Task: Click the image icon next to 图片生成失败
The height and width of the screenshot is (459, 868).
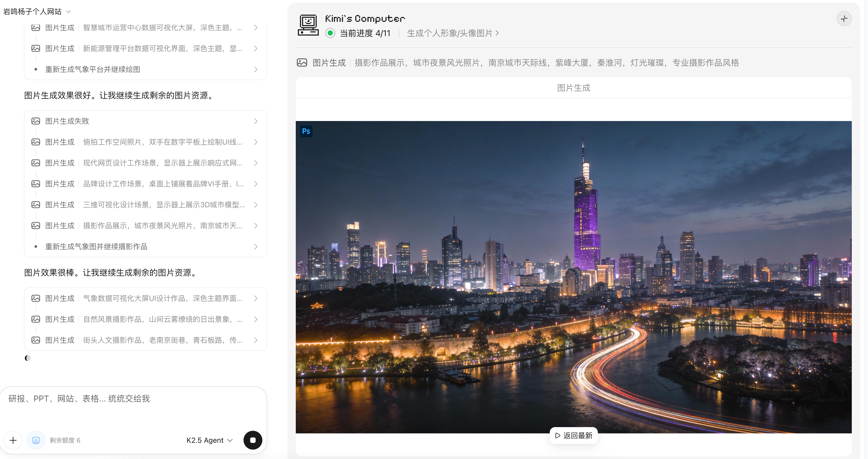Action: 36,121
